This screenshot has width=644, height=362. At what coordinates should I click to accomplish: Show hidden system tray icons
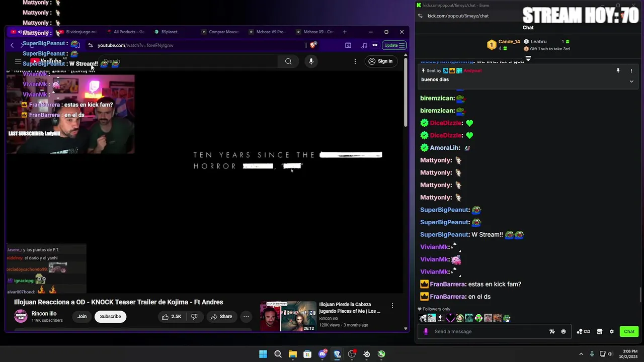click(581, 354)
